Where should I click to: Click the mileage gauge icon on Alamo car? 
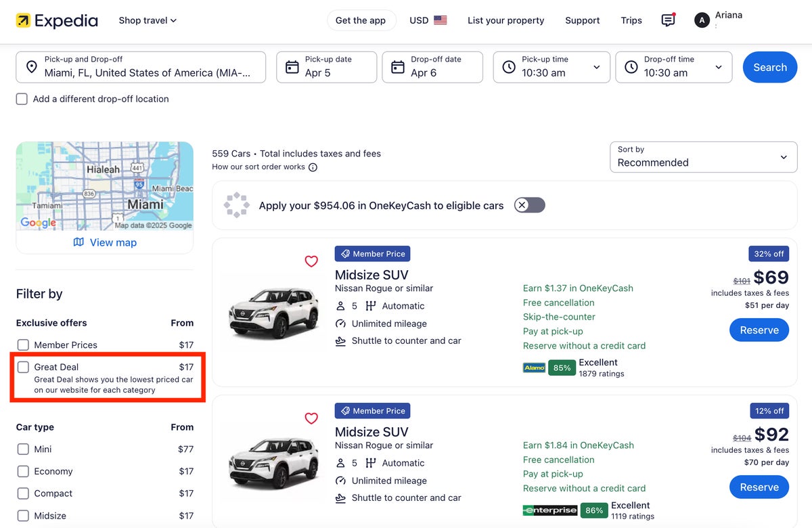tap(340, 324)
